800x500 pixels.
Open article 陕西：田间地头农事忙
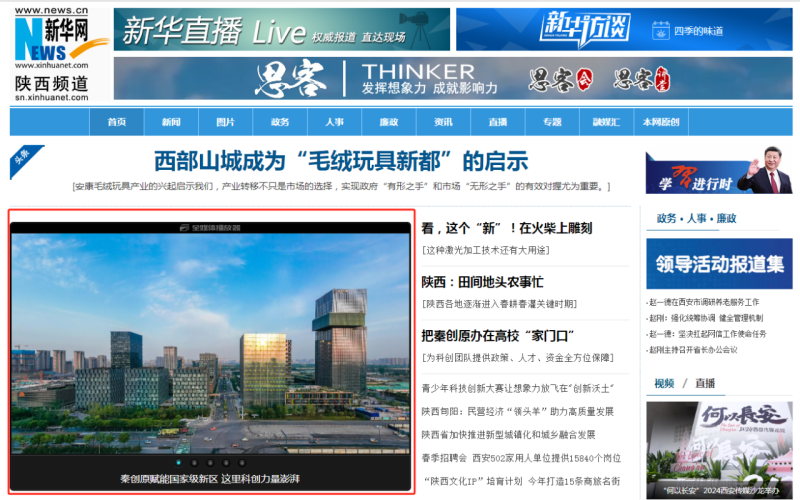[482, 282]
